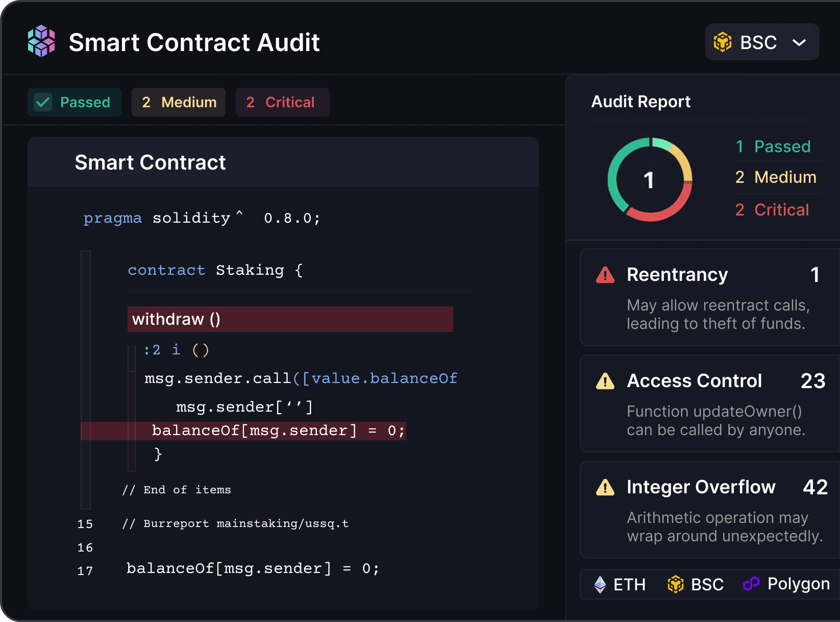Click the 2 Critical summary link
This screenshot has width=840, height=622.
tap(772, 209)
